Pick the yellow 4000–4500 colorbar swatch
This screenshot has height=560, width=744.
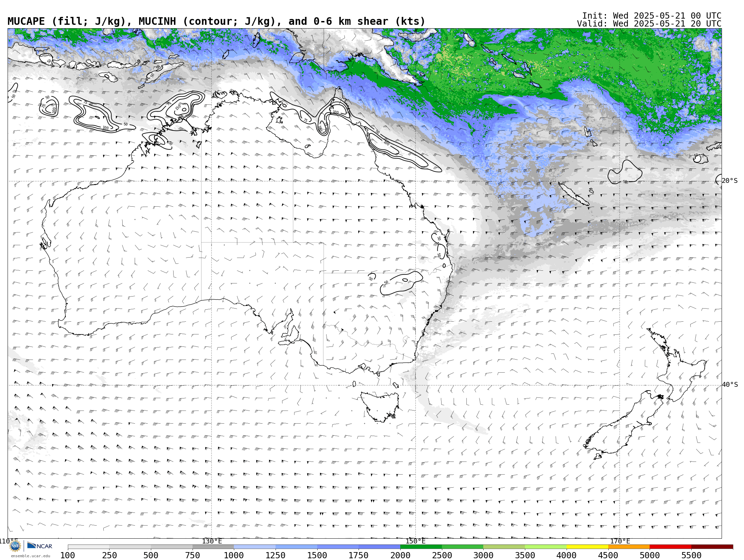(587, 547)
